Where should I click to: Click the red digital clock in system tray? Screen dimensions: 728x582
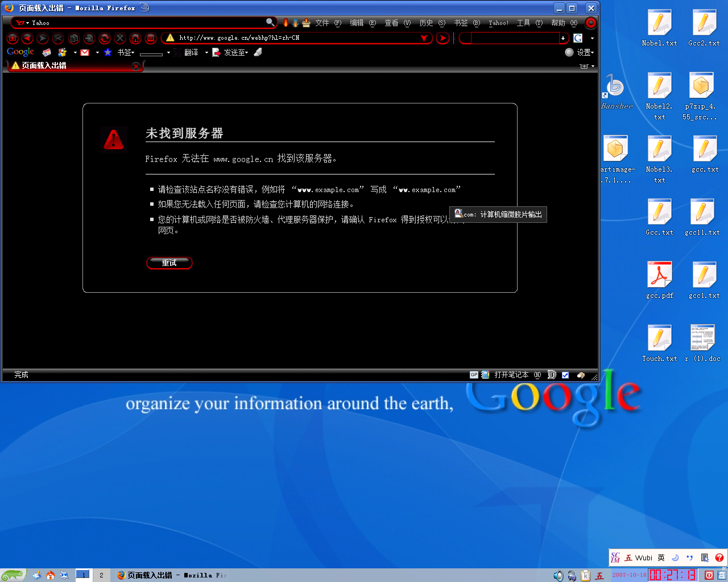[673, 575]
